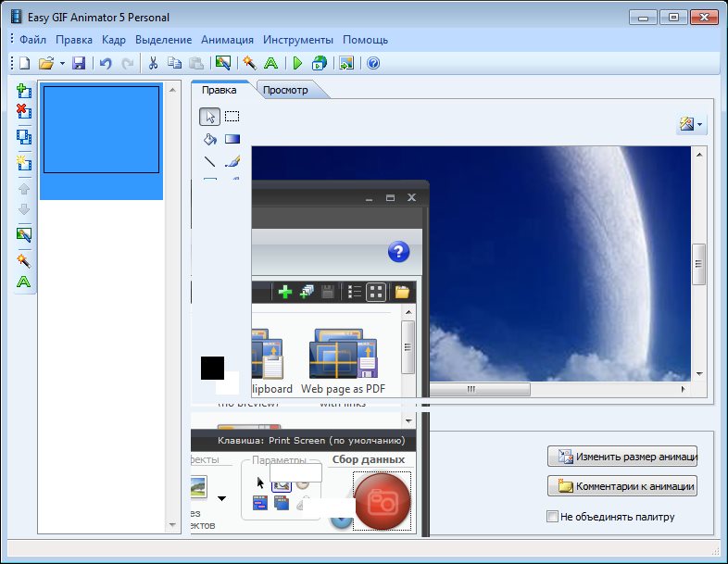The height and width of the screenshot is (564, 728).
Task: Click the Cut scissors icon
Action: point(154,63)
